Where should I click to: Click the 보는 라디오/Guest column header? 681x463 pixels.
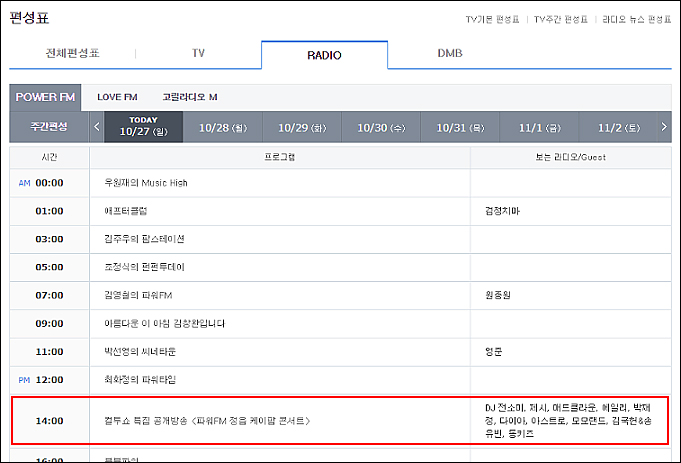[571, 157]
